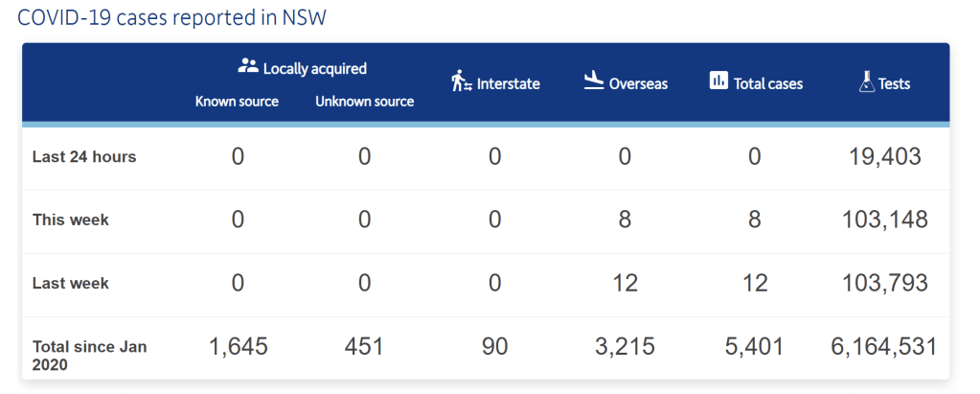Select the Known source column header
Viewport: 980px width, 394px height.
(x=237, y=101)
